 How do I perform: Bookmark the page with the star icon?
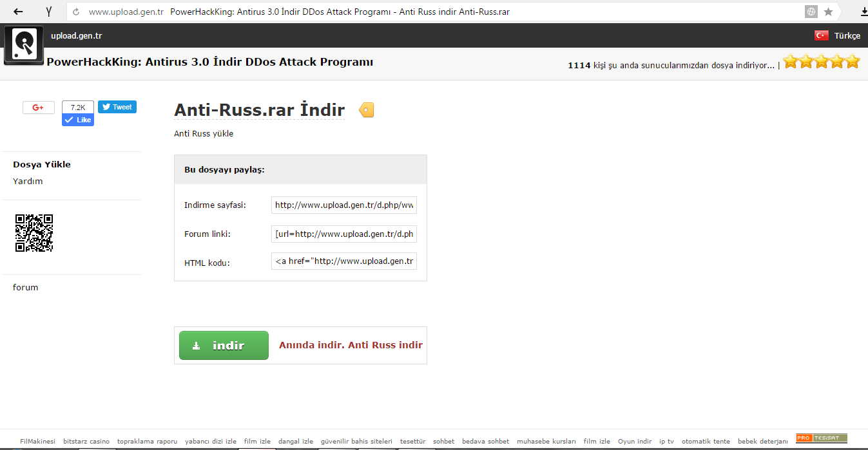(829, 12)
